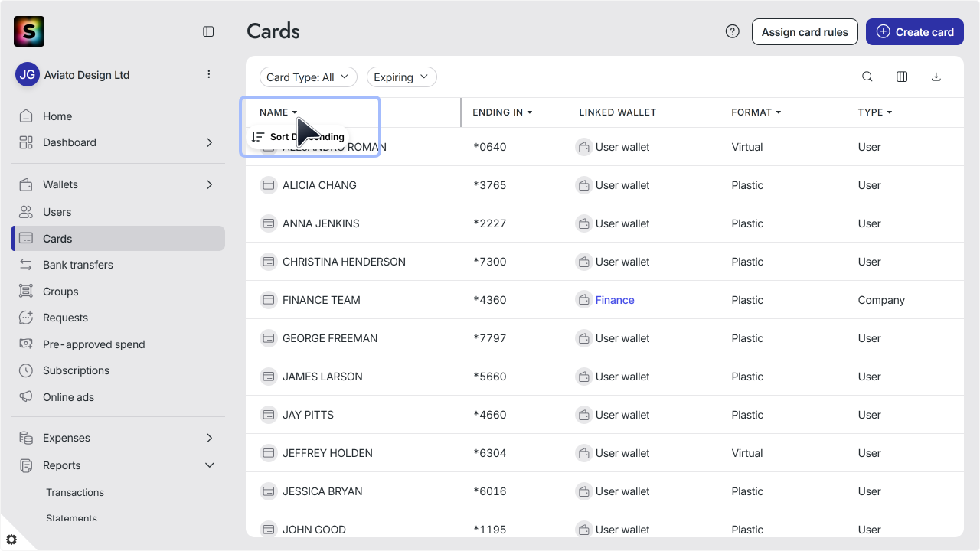Image resolution: width=980 pixels, height=551 pixels.
Task: Click wallet icon next to Finance link
Action: (583, 300)
